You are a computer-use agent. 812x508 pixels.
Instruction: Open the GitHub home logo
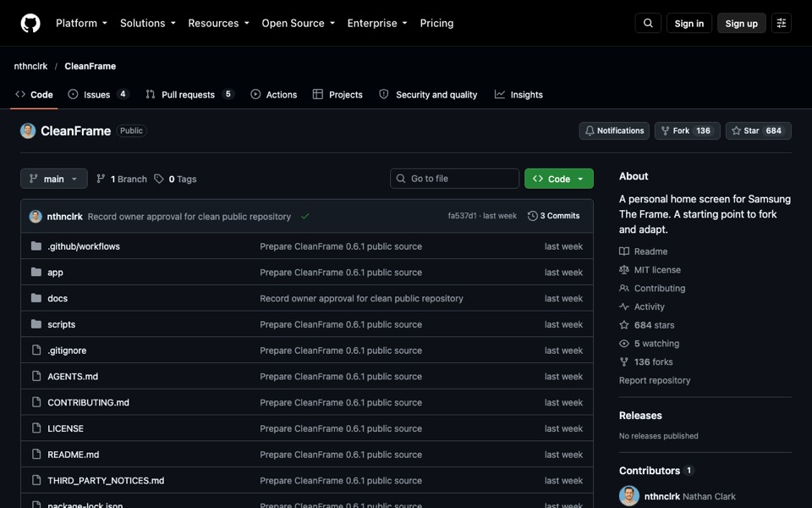point(30,24)
